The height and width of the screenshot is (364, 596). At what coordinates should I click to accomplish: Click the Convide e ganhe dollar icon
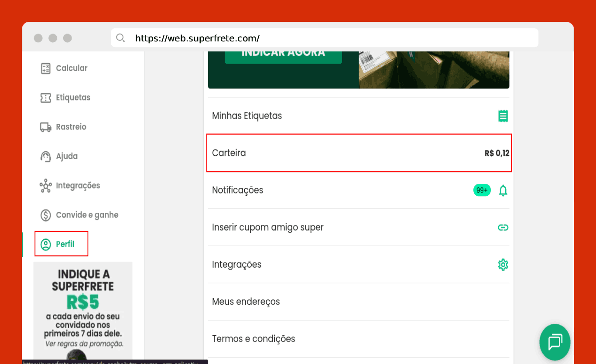pos(46,215)
